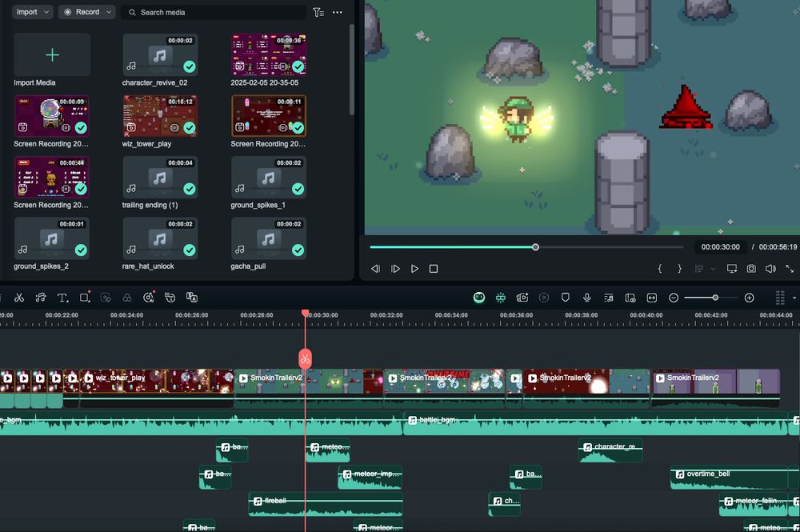Scrub the preview progress bar handle
This screenshot has width=800, height=532.
click(535, 247)
